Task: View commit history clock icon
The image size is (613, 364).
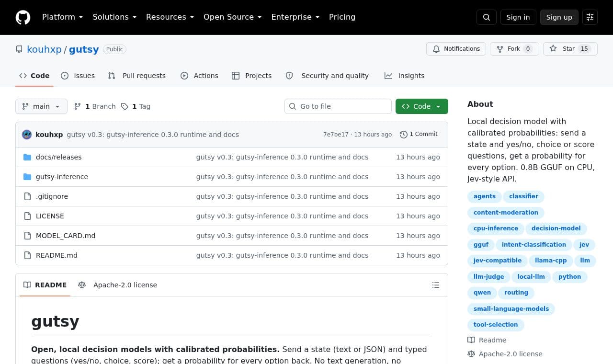Action: tap(404, 135)
